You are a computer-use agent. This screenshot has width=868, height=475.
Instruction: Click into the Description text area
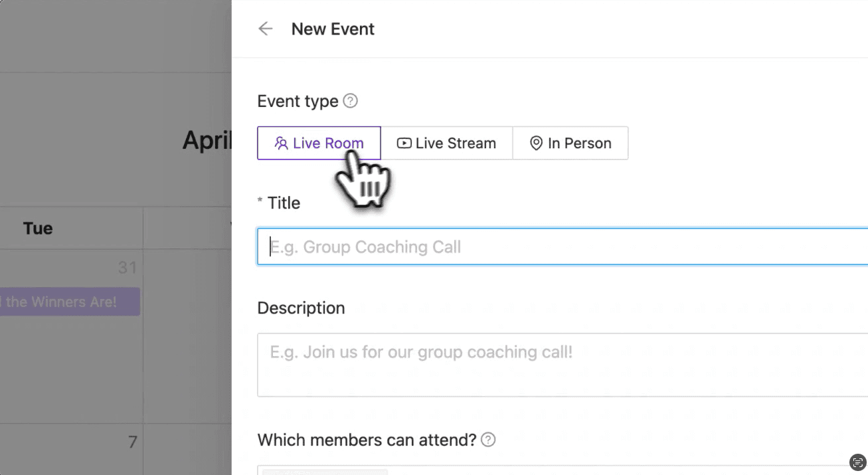(563, 365)
